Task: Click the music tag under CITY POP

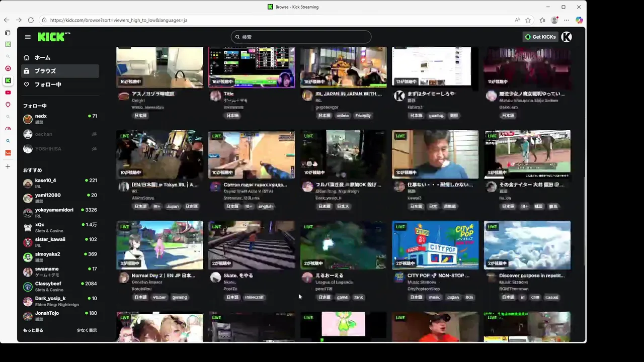Action: pyautogui.click(x=434, y=297)
